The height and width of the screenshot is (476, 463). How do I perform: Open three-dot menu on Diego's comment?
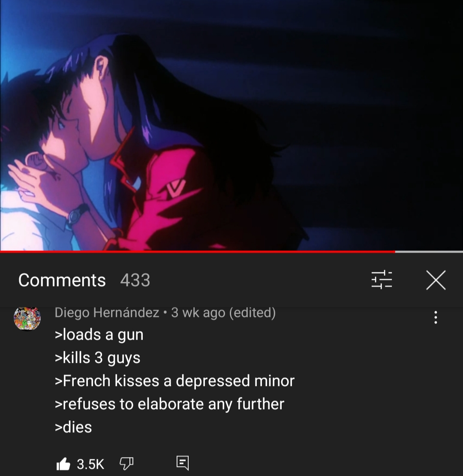tap(436, 317)
